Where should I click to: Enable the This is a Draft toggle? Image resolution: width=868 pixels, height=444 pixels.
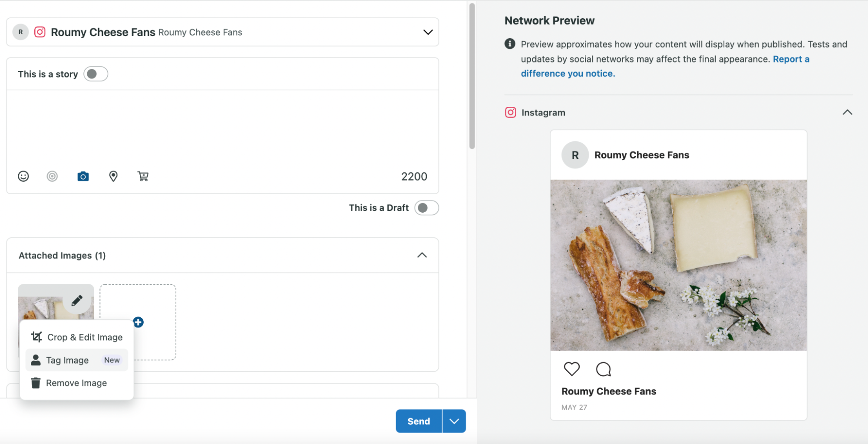(x=426, y=208)
